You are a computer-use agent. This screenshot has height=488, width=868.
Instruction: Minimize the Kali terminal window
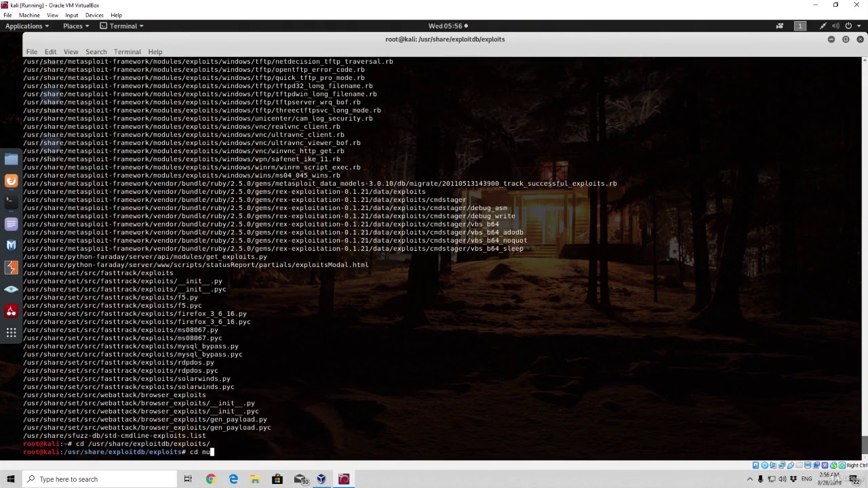coord(831,39)
